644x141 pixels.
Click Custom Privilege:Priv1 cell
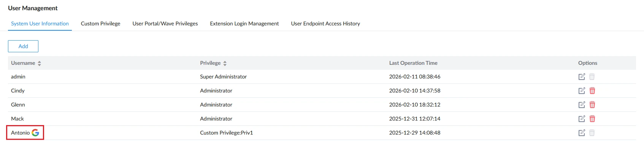[x=227, y=133]
